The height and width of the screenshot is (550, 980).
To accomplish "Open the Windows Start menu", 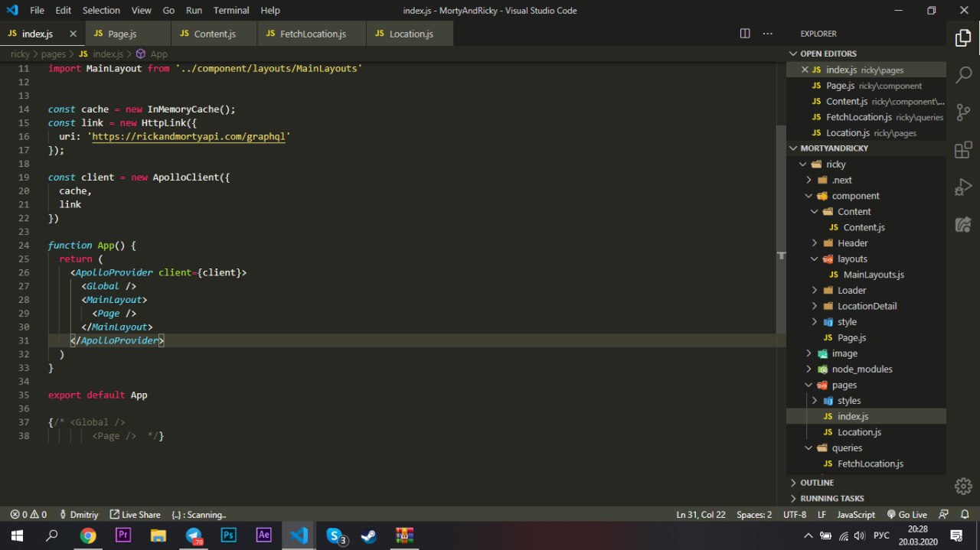I will (x=16, y=535).
